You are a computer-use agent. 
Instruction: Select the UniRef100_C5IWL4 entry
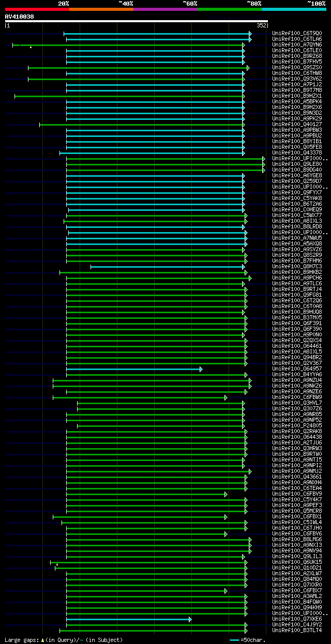tap(297, 523)
